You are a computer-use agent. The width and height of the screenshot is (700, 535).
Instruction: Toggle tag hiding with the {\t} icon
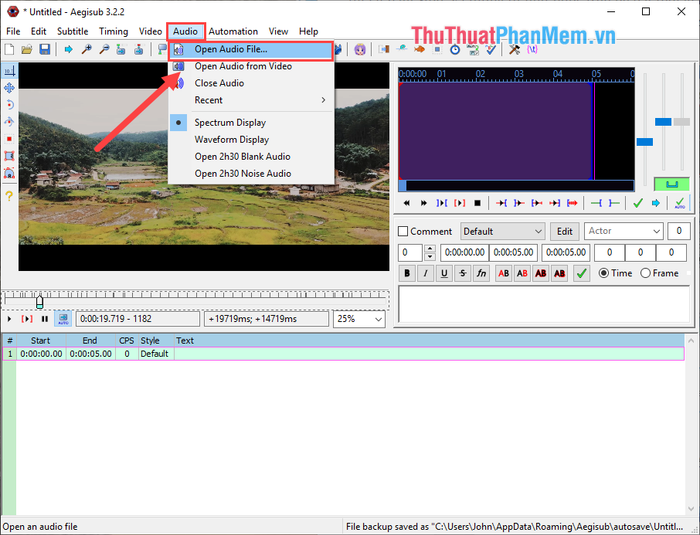coord(532,50)
